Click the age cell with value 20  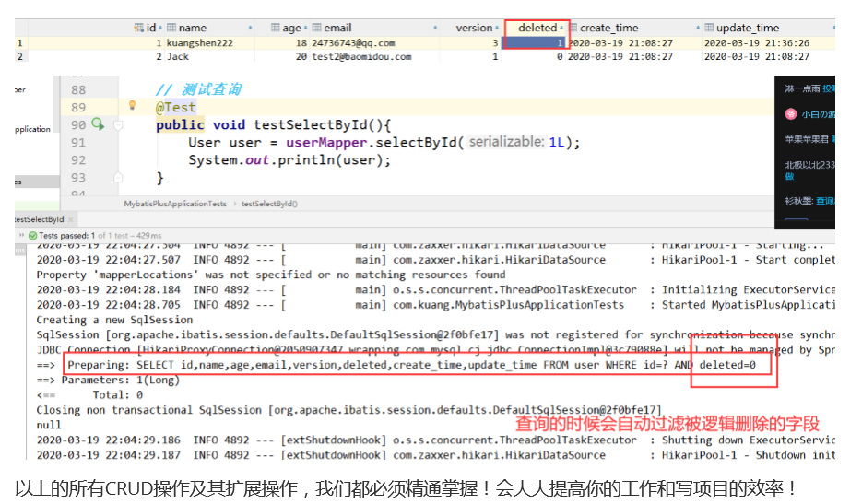(x=301, y=56)
